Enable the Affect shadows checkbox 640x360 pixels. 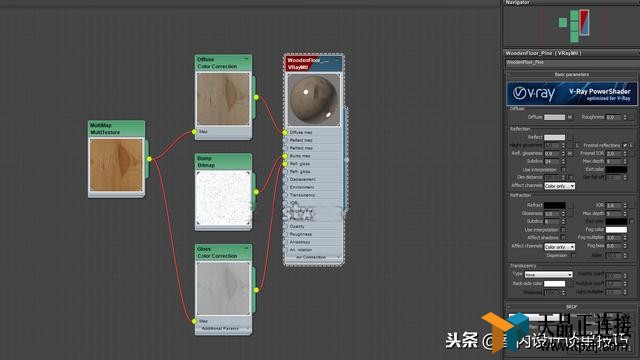pos(564,238)
